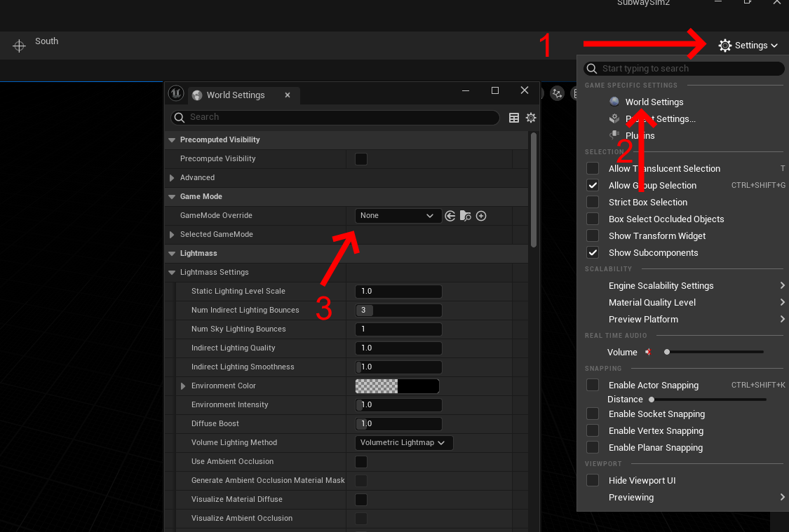Open World Settings panel gear options

(x=531, y=118)
